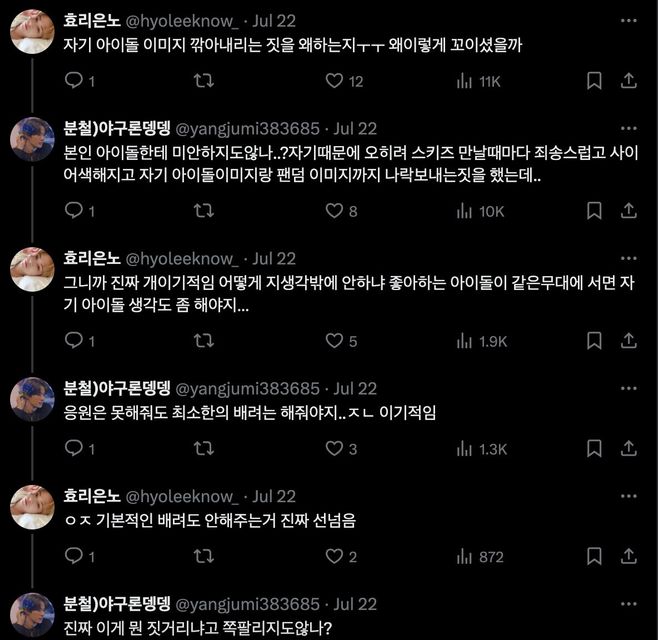Reply to the tweet with 1.3K views

coord(73,449)
